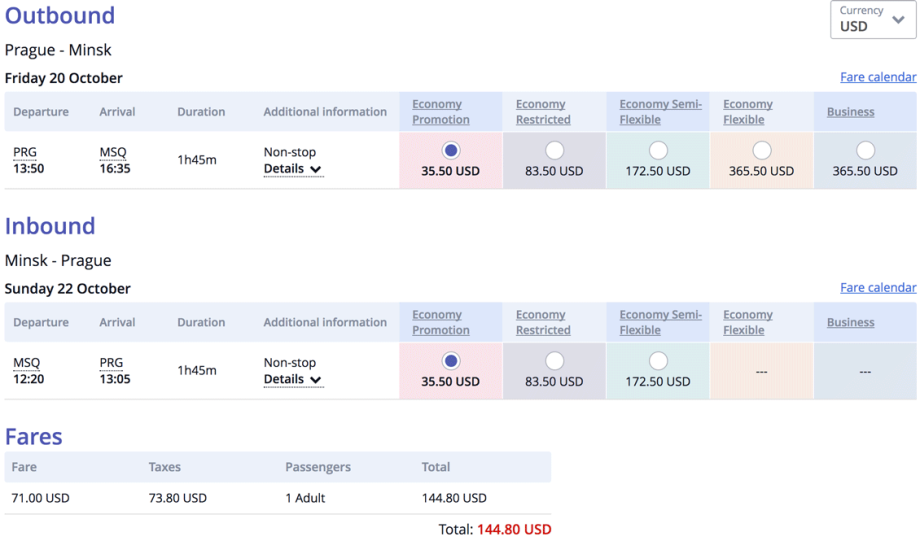This screenshot has width=920, height=541.
Task: Pick outbound Economy Flexible 365.50 USD fare
Action: 762,150
